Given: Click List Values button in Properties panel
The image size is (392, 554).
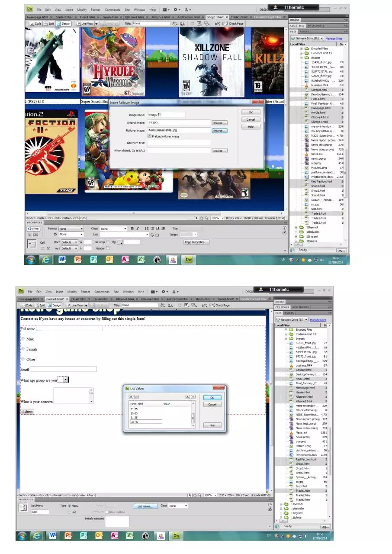Looking at the screenshot, I should point(145,506).
